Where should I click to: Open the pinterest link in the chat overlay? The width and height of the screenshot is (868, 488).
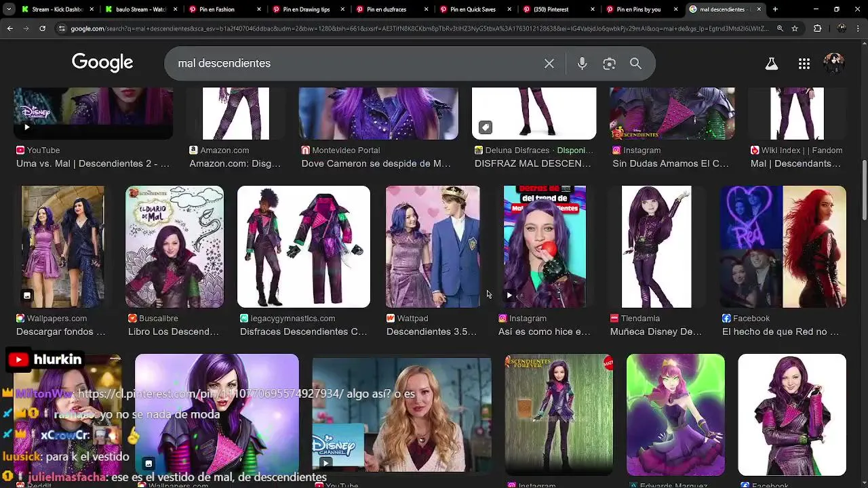pos(210,394)
